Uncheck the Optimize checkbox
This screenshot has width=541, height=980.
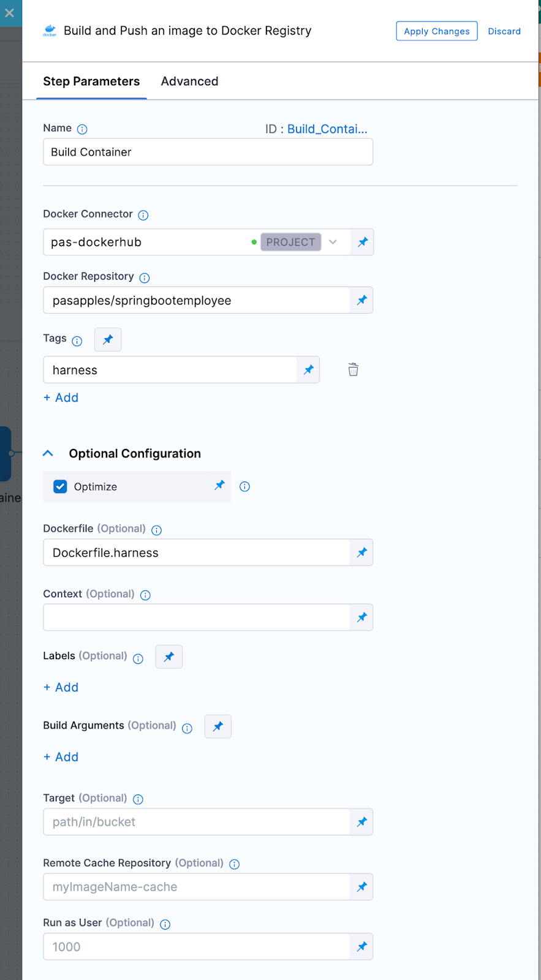60,486
